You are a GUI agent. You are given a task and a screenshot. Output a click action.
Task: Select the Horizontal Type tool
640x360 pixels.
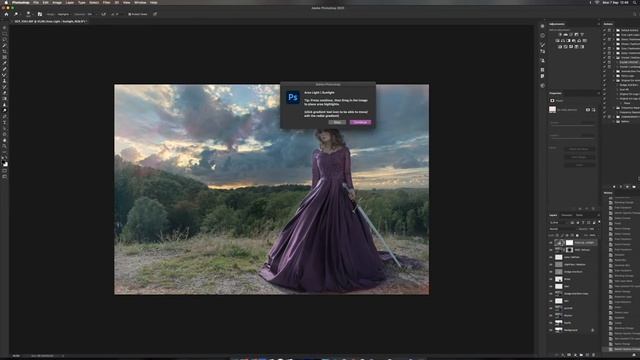pos(4,122)
